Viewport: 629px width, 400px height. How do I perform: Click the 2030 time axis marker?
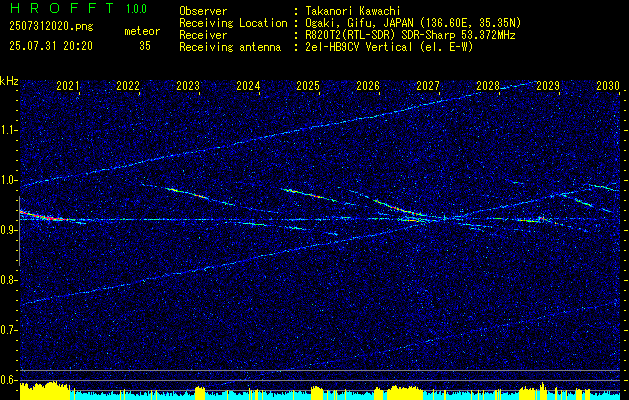point(608,86)
